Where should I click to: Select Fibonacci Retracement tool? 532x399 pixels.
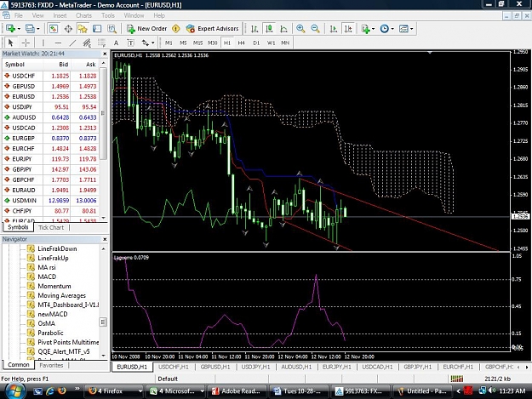click(x=101, y=43)
